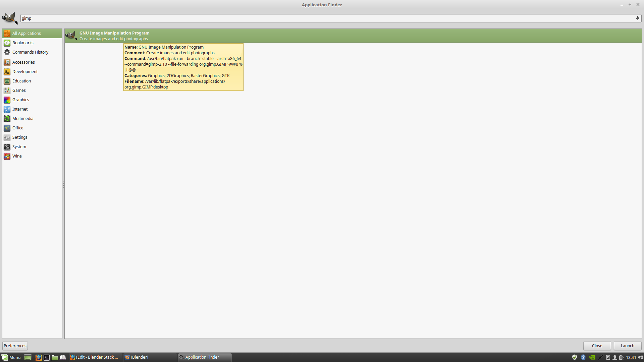Image resolution: width=644 pixels, height=362 pixels.
Task: Select Commands History category
Action: pos(31,52)
